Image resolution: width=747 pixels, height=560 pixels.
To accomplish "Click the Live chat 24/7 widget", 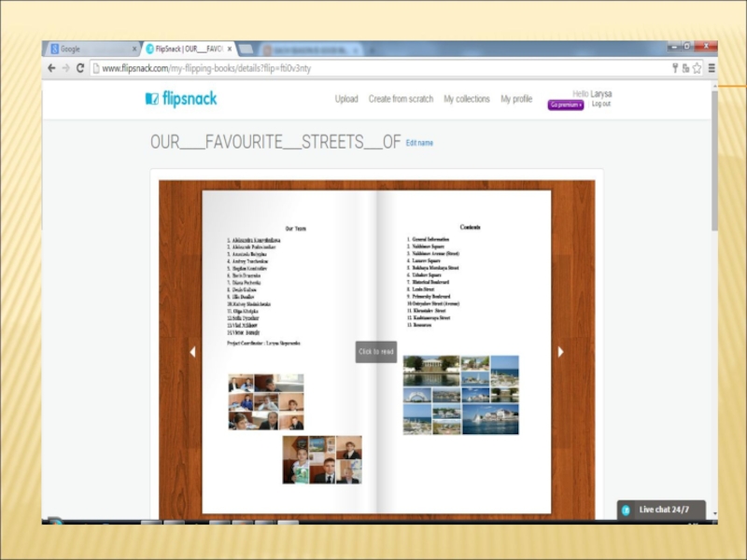I will [x=661, y=510].
